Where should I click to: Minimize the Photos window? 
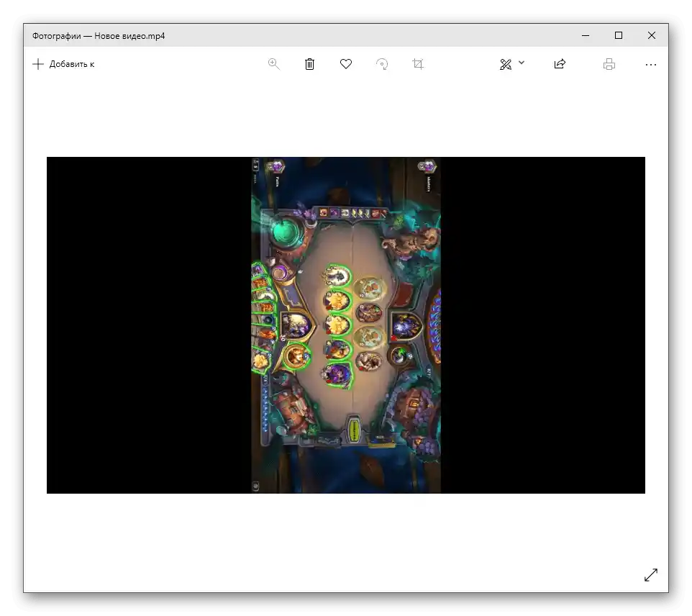[586, 35]
